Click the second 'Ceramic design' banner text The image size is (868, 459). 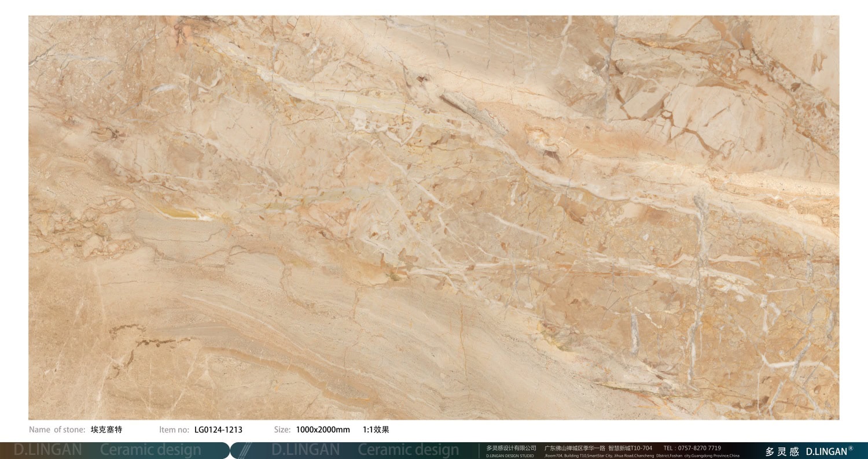click(408, 450)
